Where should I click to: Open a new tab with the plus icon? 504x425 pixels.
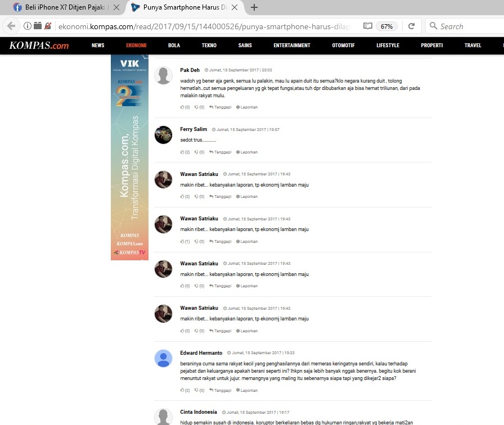click(254, 7)
